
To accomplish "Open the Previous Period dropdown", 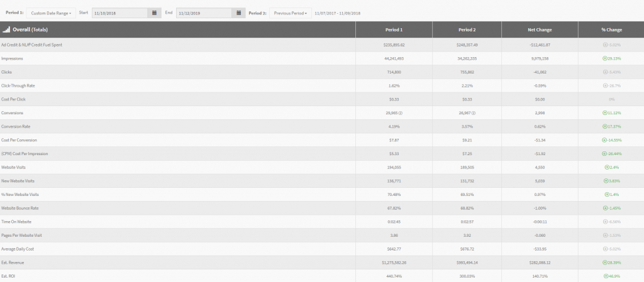I will (x=291, y=13).
